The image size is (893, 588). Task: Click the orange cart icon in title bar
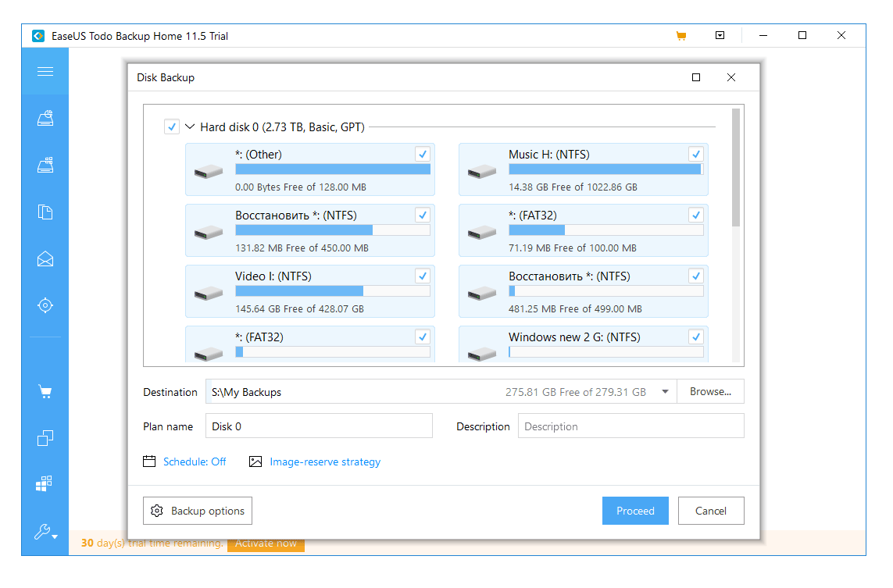[680, 36]
